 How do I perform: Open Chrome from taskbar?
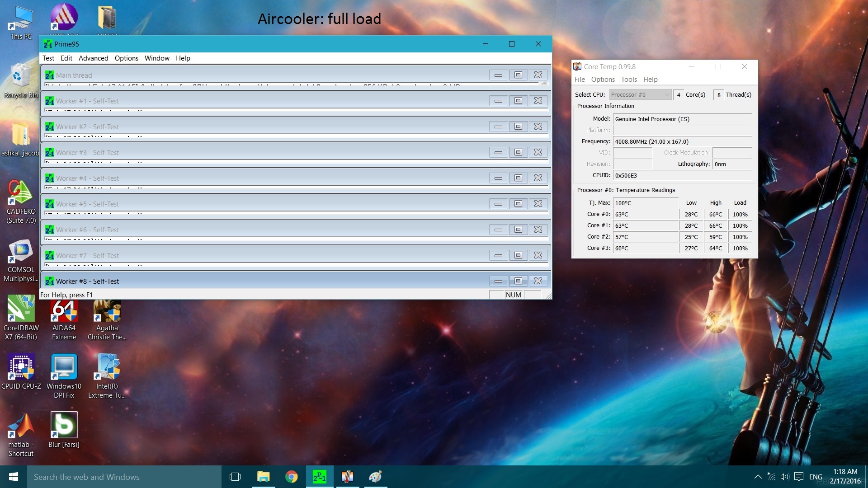(292, 477)
